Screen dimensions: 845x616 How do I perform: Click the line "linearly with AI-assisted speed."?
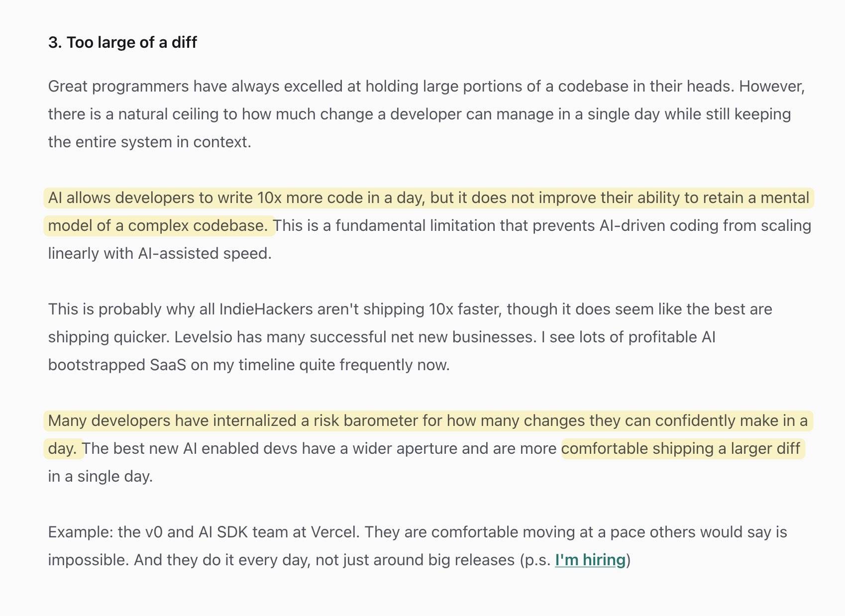[x=160, y=253]
